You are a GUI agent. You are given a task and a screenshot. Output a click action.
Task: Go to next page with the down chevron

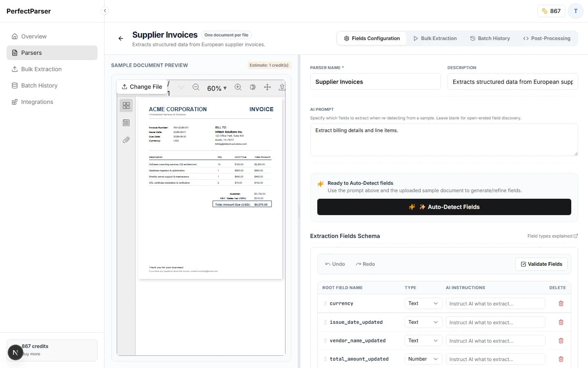181,87
